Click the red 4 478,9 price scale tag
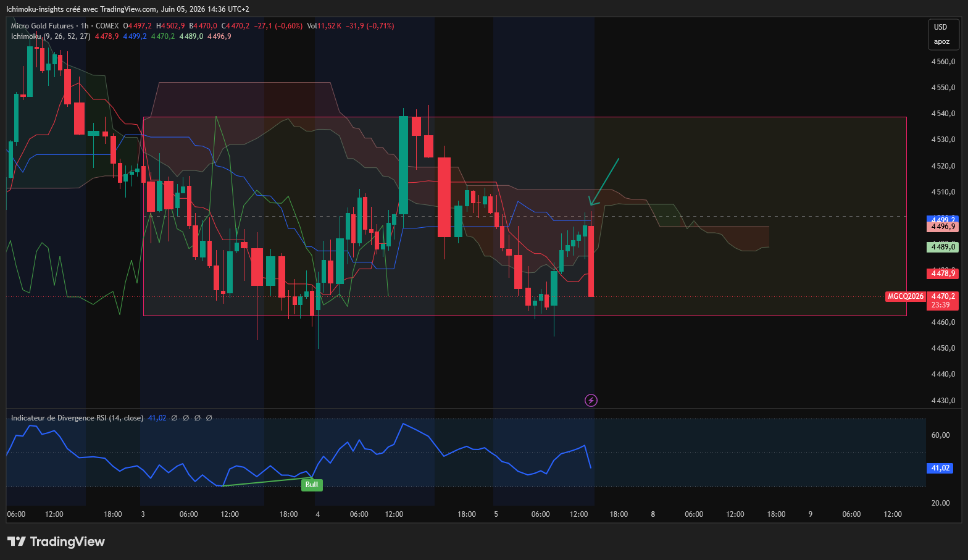 tap(942, 274)
